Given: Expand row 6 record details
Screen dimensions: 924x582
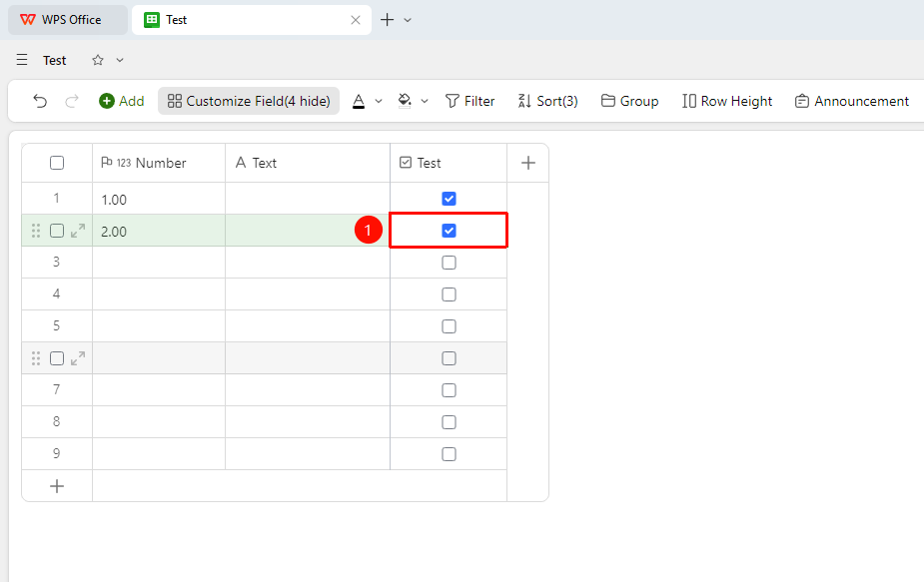Looking at the screenshot, I should 78,358.
